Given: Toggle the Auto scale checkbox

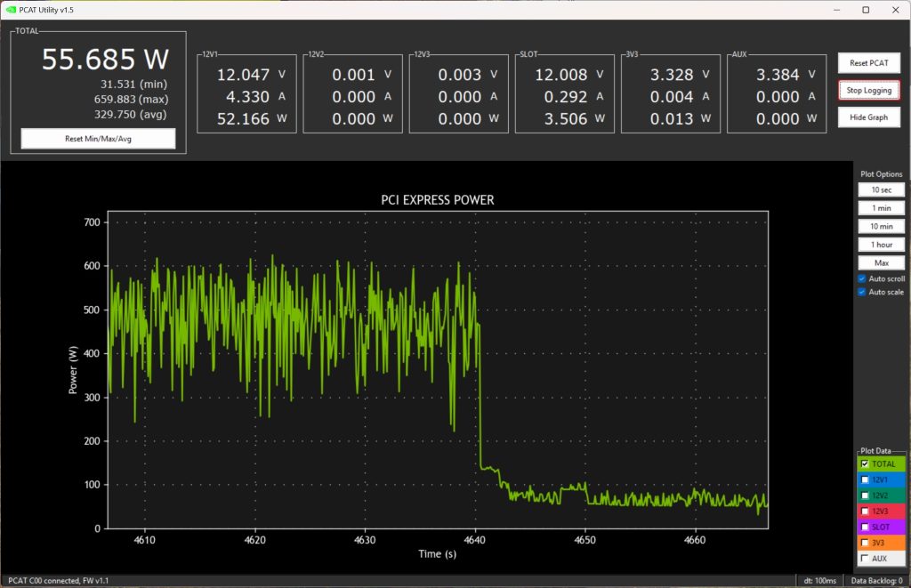Looking at the screenshot, I should tap(862, 292).
